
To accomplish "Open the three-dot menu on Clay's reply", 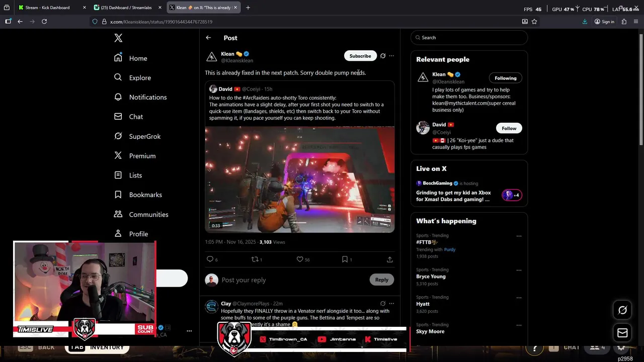I will 391,304.
